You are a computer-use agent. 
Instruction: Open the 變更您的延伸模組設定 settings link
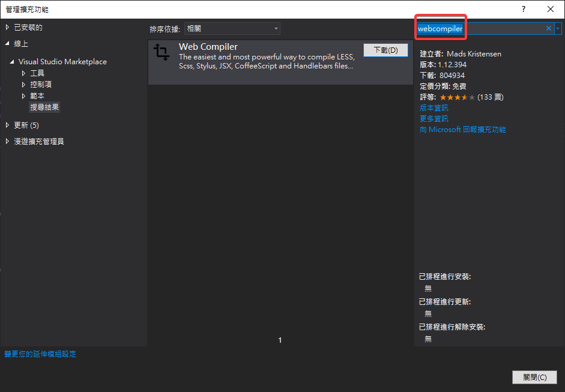pyautogui.click(x=40, y=354)
